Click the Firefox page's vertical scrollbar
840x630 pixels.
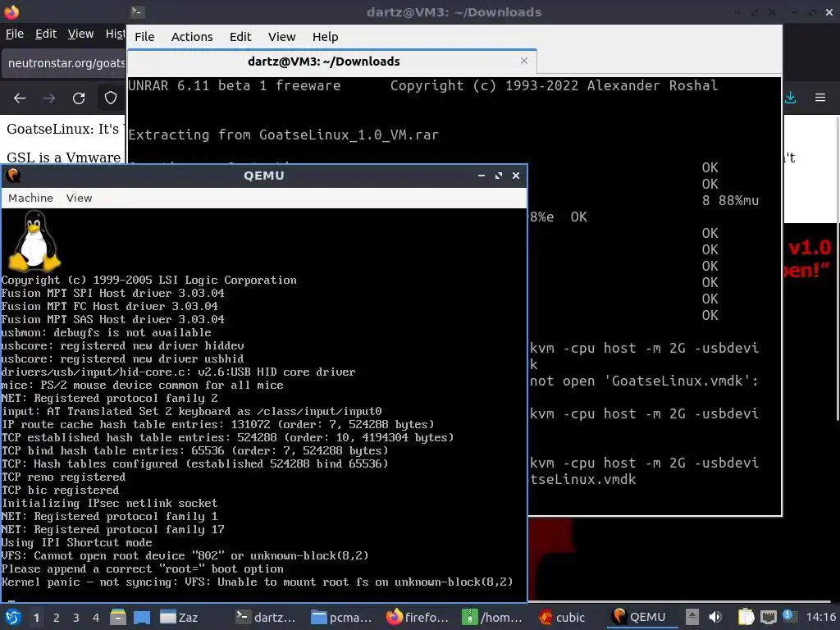pyautogui.click(x=837, y=268)
